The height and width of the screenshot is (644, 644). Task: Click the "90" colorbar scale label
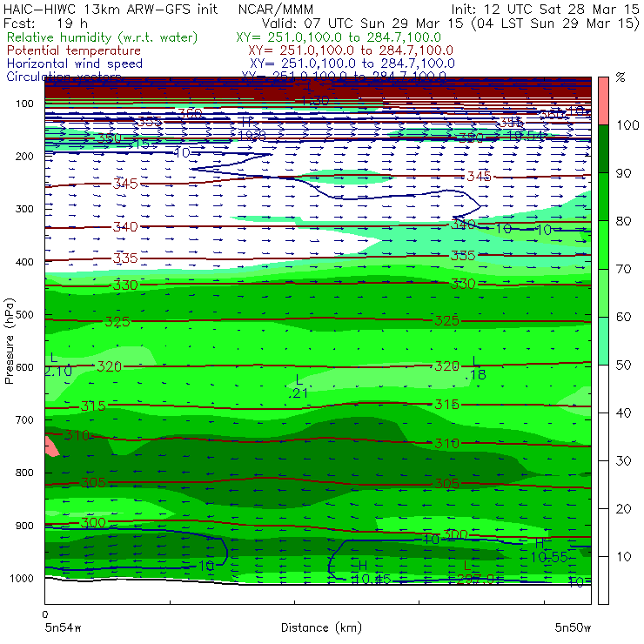point(623,173)
